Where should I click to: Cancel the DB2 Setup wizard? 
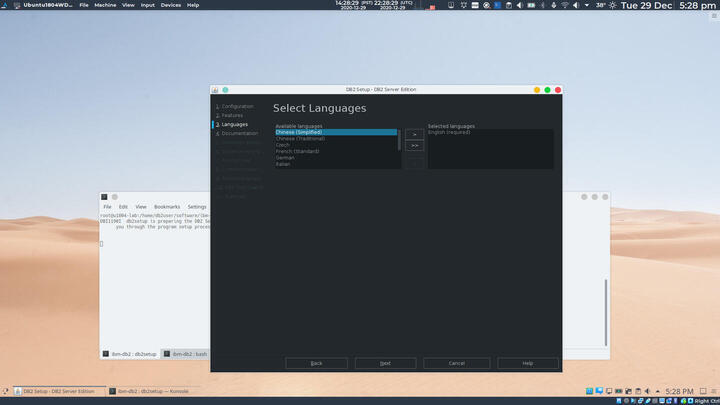456,363
